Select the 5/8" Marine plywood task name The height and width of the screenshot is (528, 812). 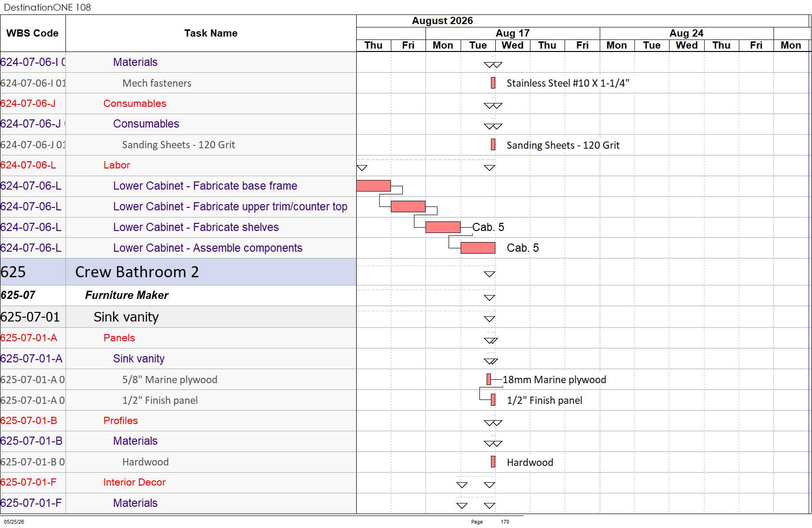(x=169, y=380)
